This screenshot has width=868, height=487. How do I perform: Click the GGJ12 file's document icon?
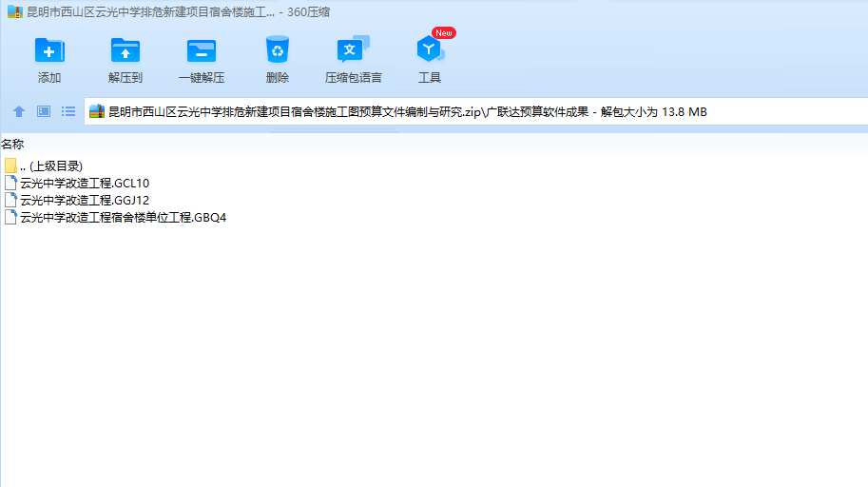[x=10, y=200]
